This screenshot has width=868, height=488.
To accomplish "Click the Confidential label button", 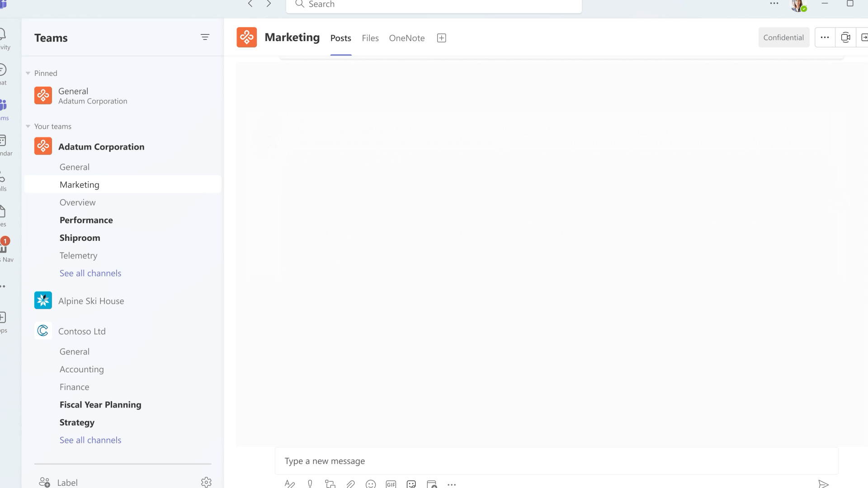I will tap(783, 38).
